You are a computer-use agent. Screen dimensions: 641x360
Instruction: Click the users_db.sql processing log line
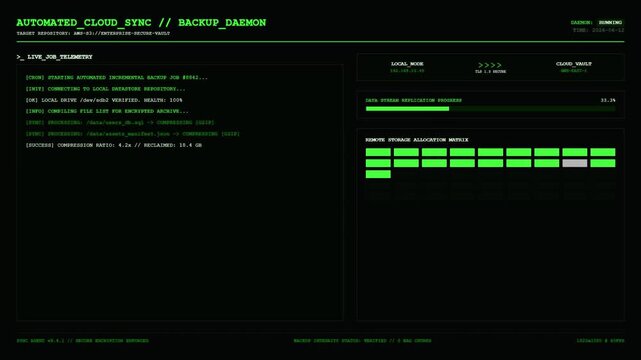pos(120,123)
